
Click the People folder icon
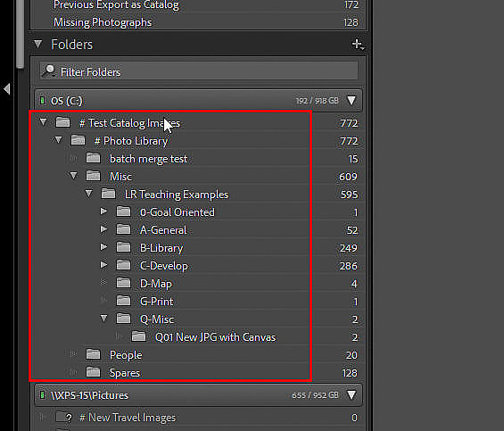point(93,354)
